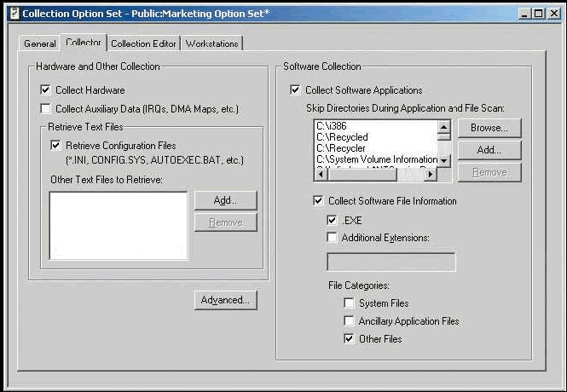Click the Other Text Files list box
This screenshot has height=392, width=567.
(119, 226)
